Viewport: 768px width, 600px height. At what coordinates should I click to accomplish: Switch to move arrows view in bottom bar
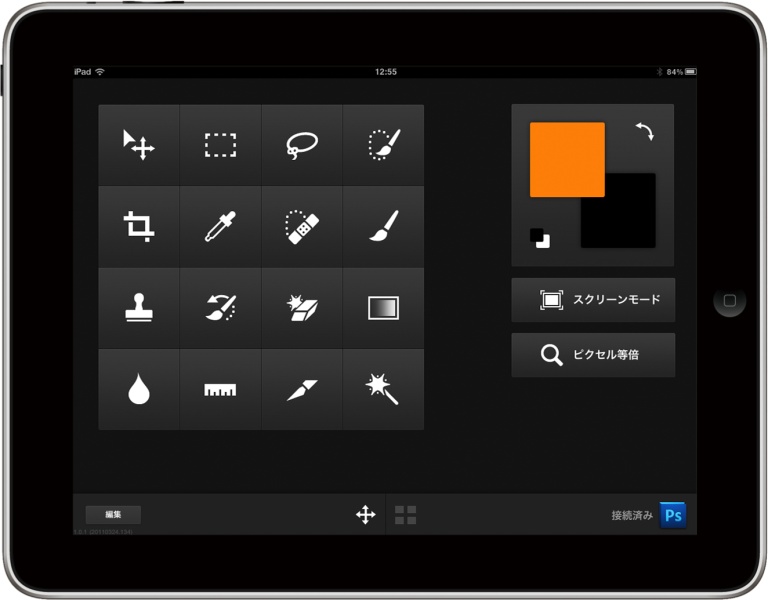366,515
